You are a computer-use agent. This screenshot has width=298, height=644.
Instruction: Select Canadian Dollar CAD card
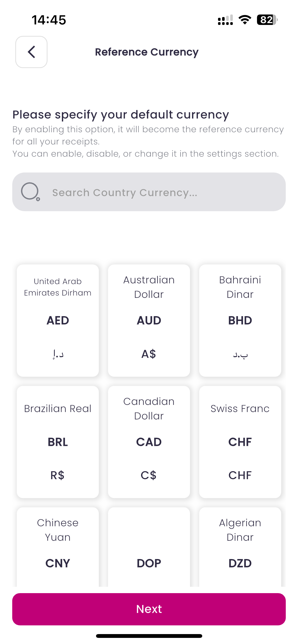[149, 442]
